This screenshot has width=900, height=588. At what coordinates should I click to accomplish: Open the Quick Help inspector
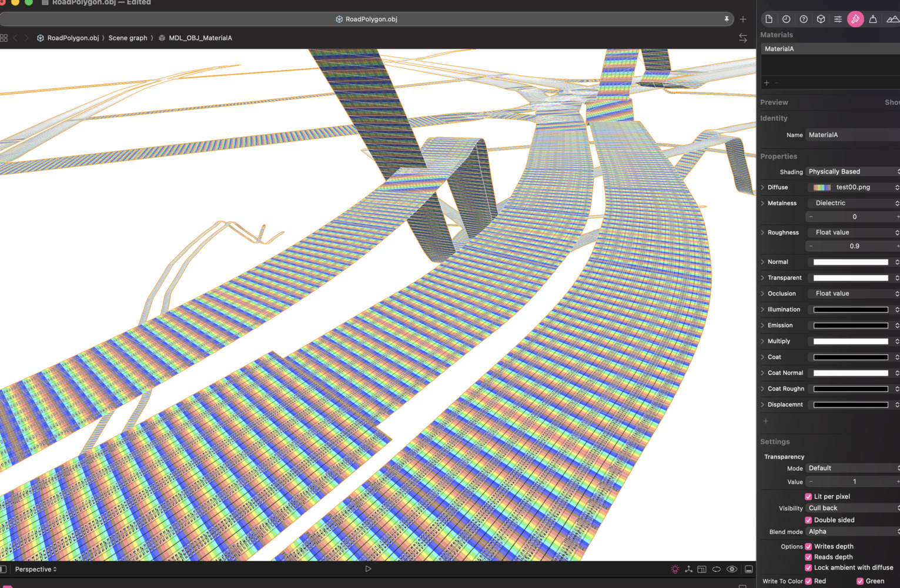click(804, 19)
